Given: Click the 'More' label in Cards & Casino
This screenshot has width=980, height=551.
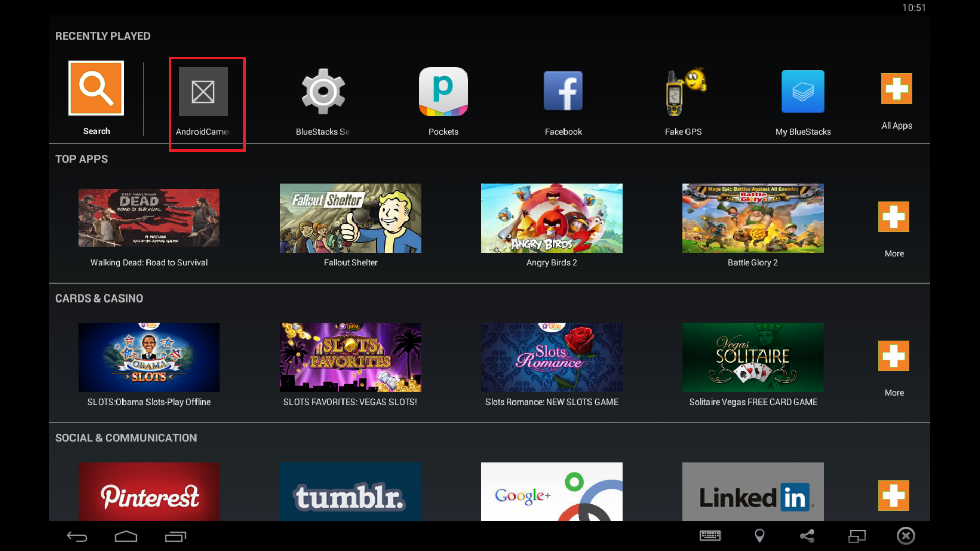Looking at the screenshot, I should click(894, 393).
